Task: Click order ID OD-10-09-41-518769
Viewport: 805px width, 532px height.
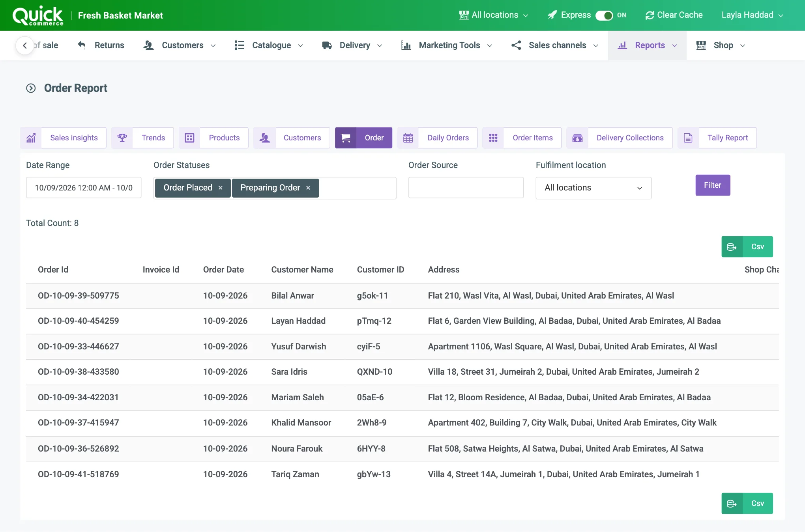Action: tap(79, 474)
